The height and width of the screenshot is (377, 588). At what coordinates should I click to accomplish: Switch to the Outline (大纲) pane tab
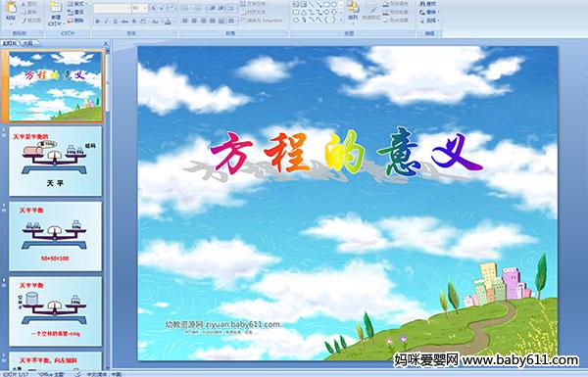(x=27, y=43)
